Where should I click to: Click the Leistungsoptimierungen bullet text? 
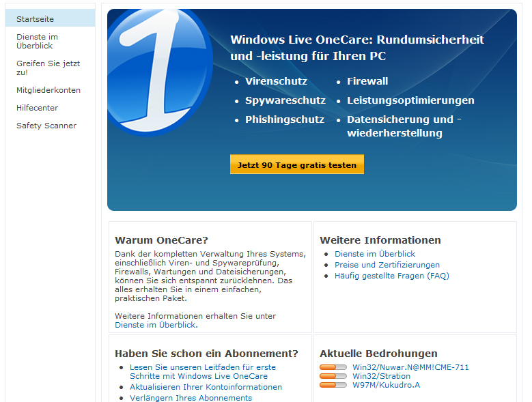pyautogui.click(x=410, y=100)
